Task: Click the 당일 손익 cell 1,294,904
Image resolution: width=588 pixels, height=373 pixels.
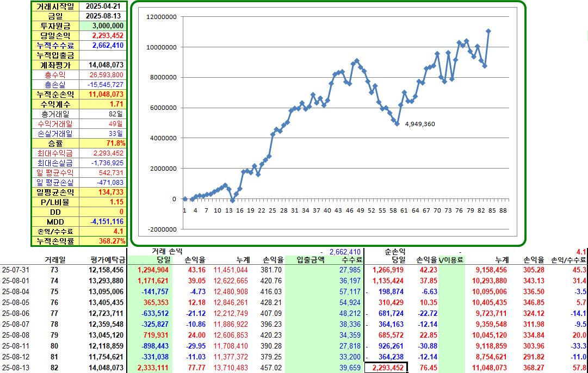Action: pos(153,270)
